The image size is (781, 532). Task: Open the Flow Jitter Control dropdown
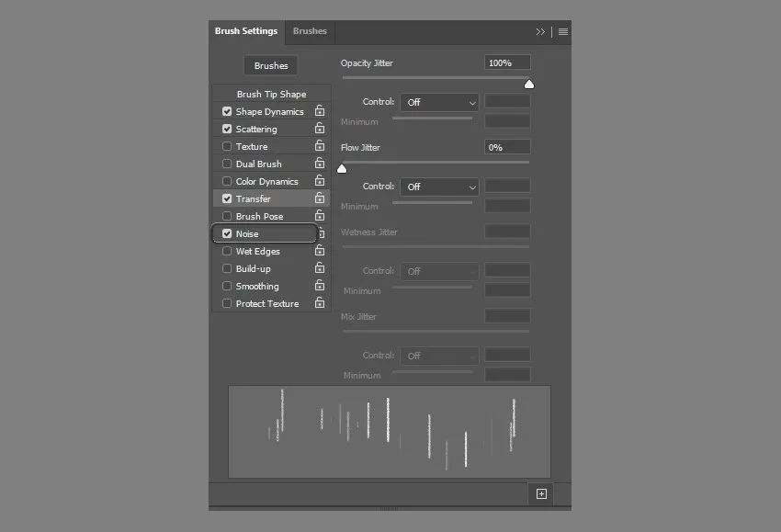(x=439, y=187)
